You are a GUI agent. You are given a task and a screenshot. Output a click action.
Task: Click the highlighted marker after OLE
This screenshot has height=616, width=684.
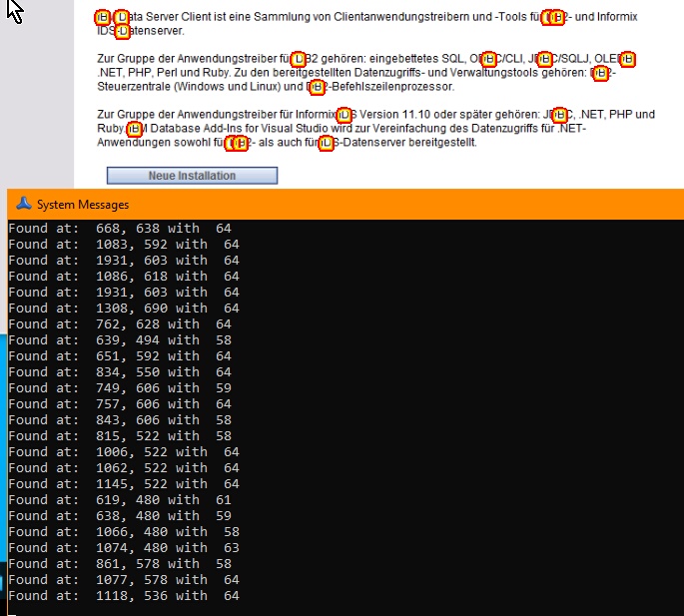[x=627, y=60]
